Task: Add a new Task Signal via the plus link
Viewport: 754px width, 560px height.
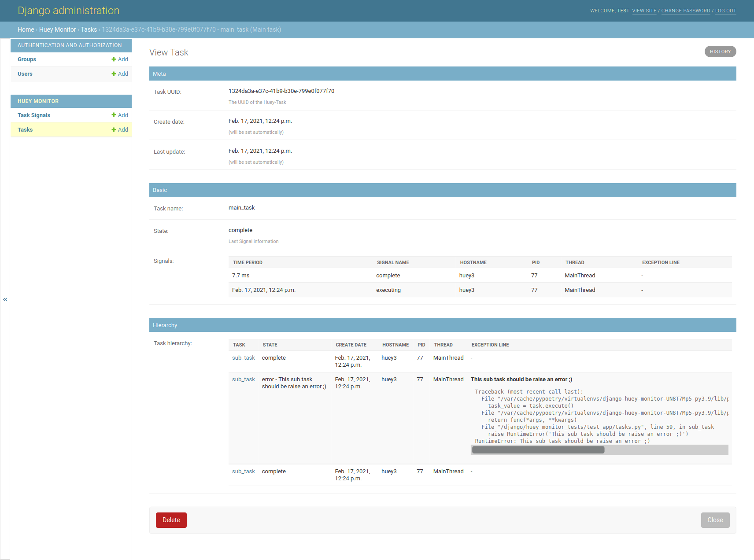Action: 120,115
